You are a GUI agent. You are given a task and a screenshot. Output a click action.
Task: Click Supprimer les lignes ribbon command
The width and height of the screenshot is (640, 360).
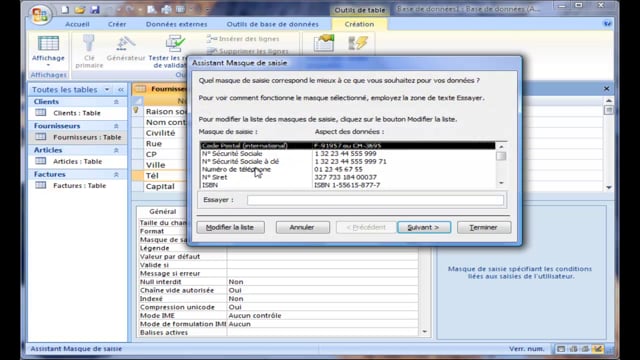(247, 51)
